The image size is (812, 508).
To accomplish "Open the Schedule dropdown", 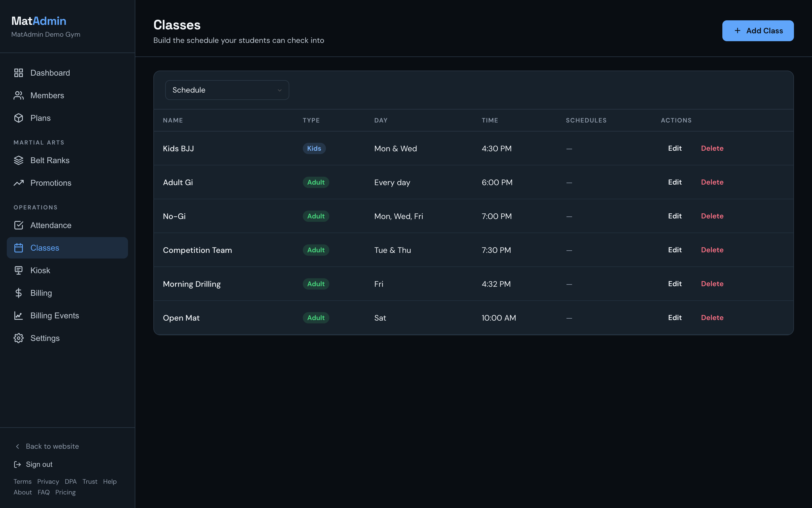I will pos(227,90).
